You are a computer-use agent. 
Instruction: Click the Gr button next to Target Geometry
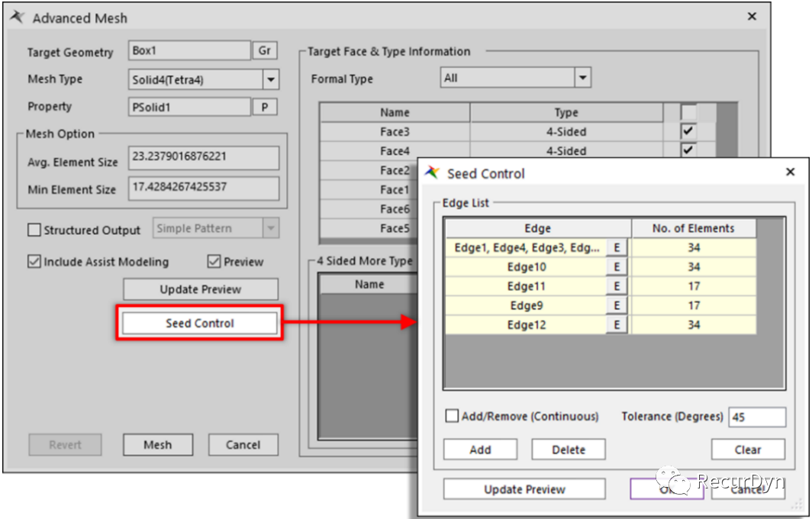(x=265, y=51)
